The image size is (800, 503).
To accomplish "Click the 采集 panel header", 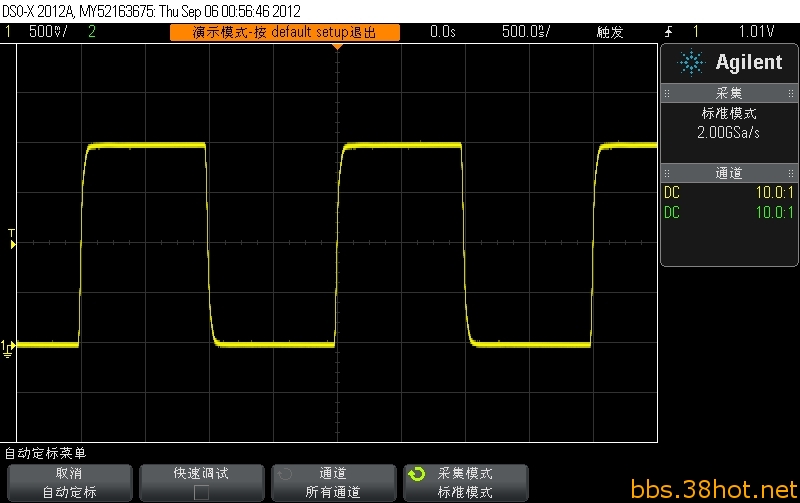I will (x=729, y=93).
